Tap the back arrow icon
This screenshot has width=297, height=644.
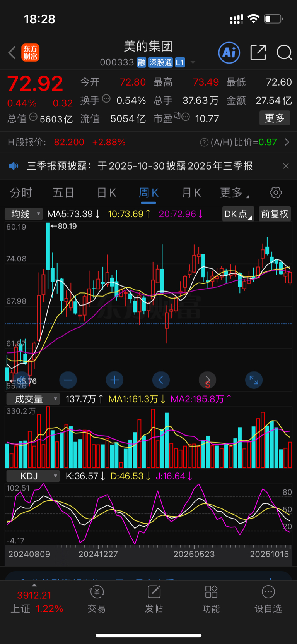click(x=12, y=53)
